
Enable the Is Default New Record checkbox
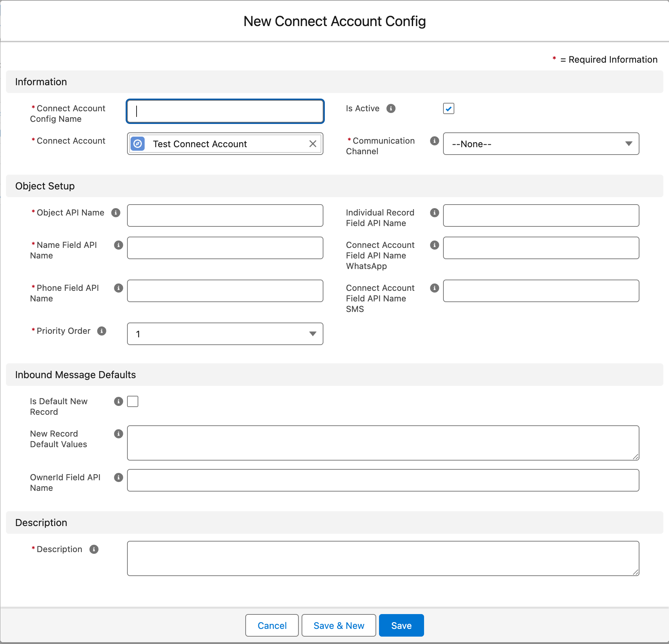point(133,401)
